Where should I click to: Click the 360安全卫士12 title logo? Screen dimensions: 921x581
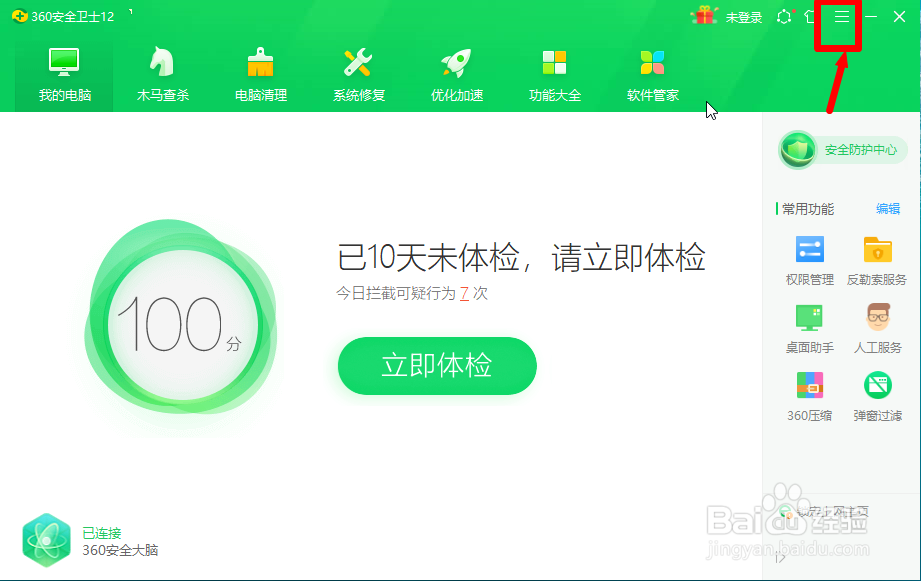63,16
